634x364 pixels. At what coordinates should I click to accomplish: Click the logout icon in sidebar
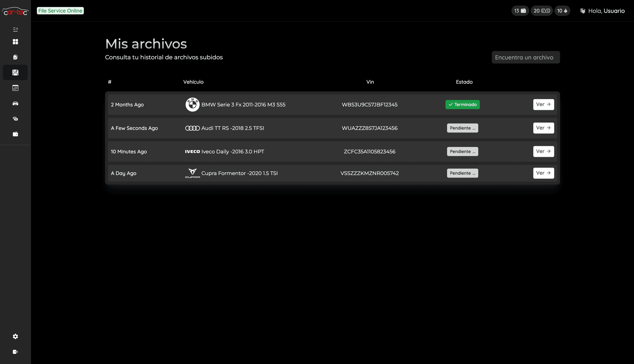[x=15, y=352]
